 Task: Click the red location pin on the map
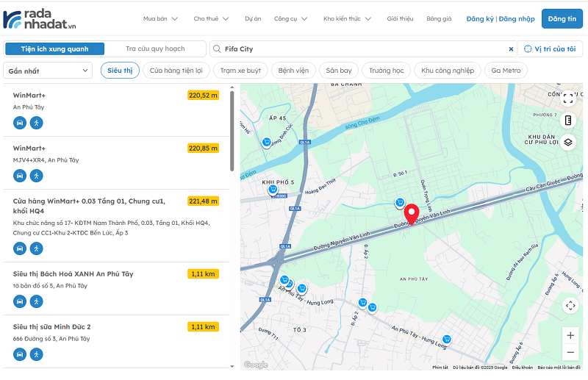pyautogui.click(x=412, y=214)
